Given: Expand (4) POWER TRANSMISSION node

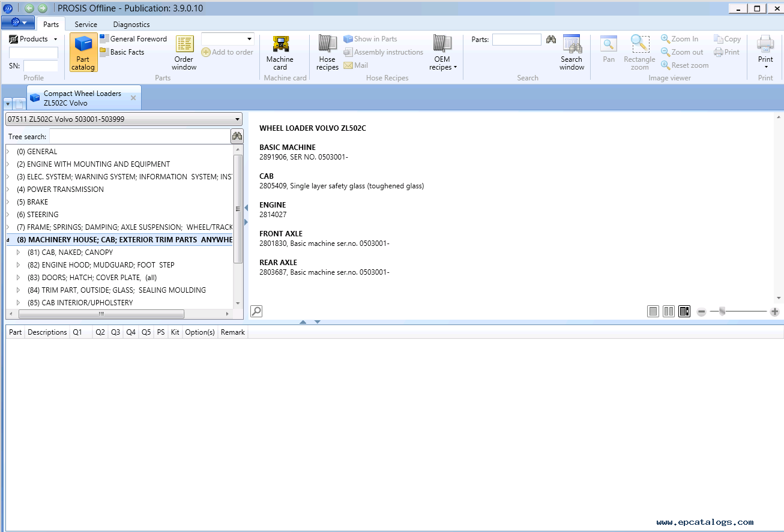Looking at the screenshot, I should (x=8, y=190).
